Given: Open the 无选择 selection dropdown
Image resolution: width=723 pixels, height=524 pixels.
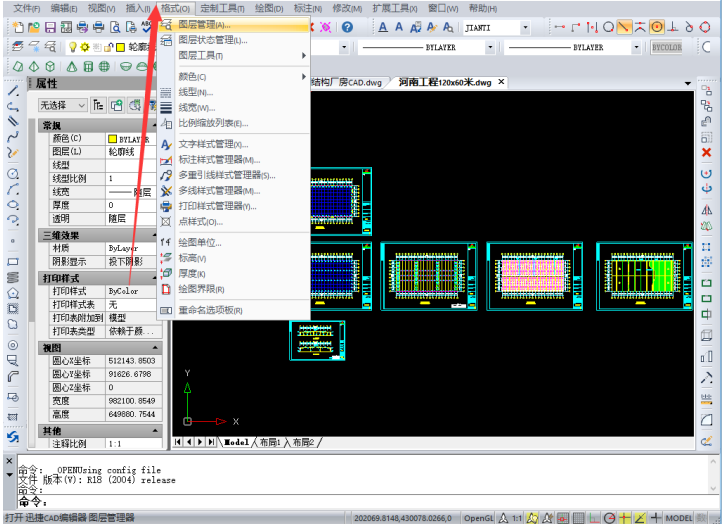Looking at the screenshot, I should coord(62,104).
